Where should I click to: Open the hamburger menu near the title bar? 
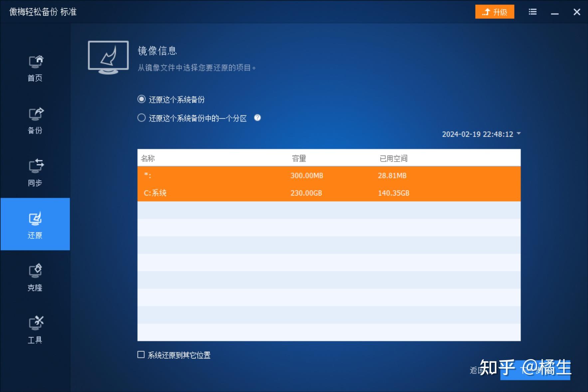tap(533, 12)
